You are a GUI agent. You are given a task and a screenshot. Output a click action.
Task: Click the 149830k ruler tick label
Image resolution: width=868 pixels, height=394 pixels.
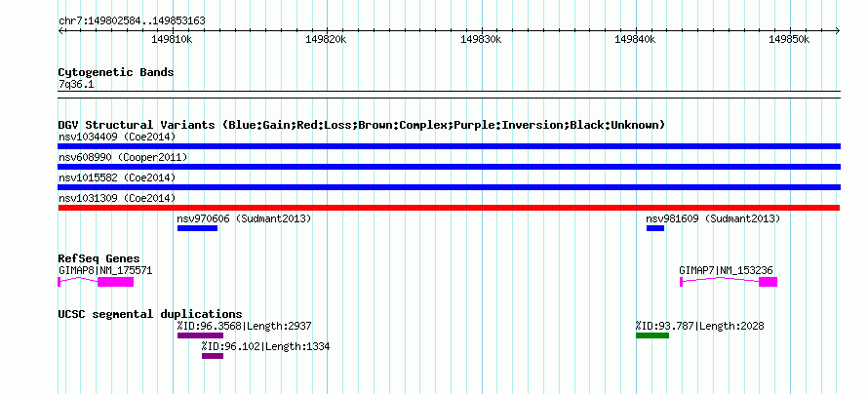point(481,40)
